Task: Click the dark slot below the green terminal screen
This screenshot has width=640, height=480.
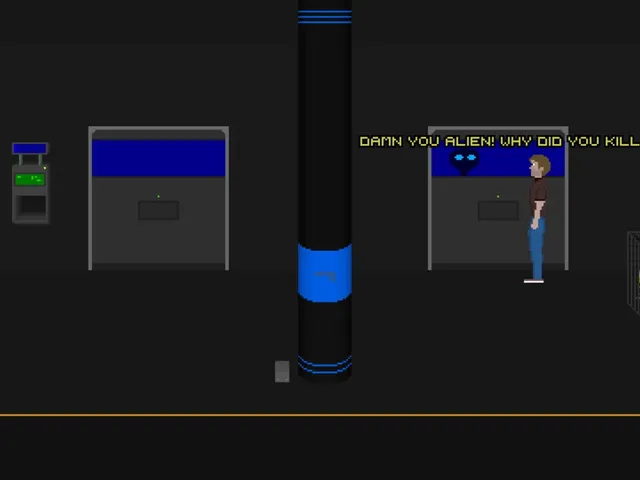Action: point(33,205)
